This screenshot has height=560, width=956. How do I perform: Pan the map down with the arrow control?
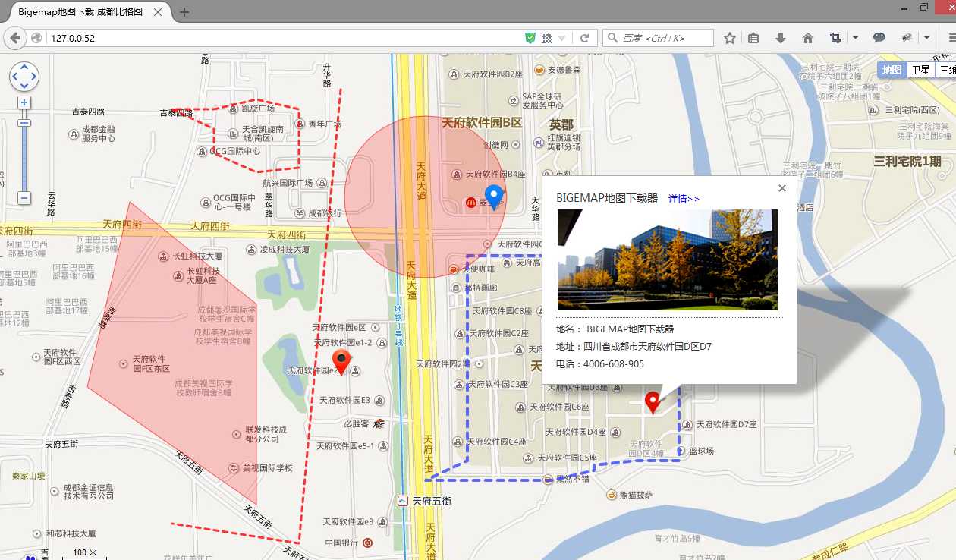[x=24, y=86]
